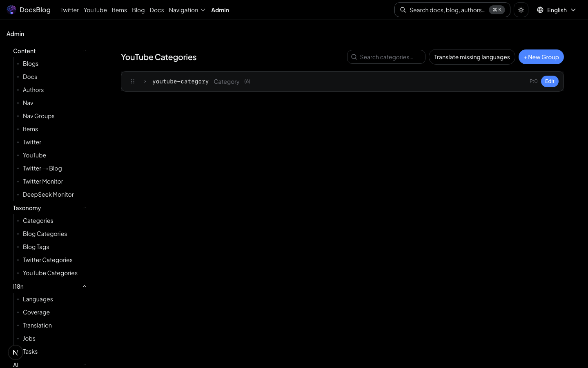Image resolution: width=588 pixels, height=368 pixels.
Task: Expand the youtube-category group chevron
Action: 145,81
